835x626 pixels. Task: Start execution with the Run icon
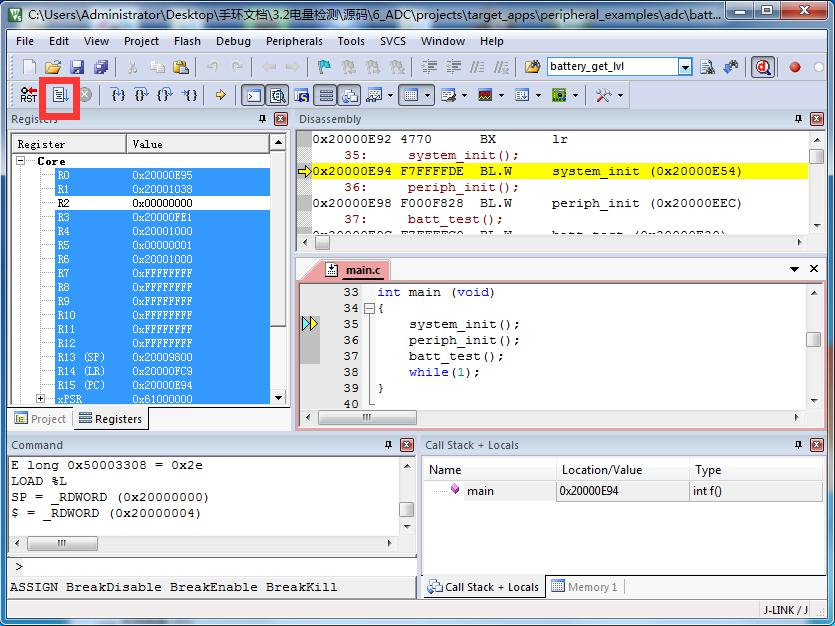pyautogui.click(x=60, y=95)
